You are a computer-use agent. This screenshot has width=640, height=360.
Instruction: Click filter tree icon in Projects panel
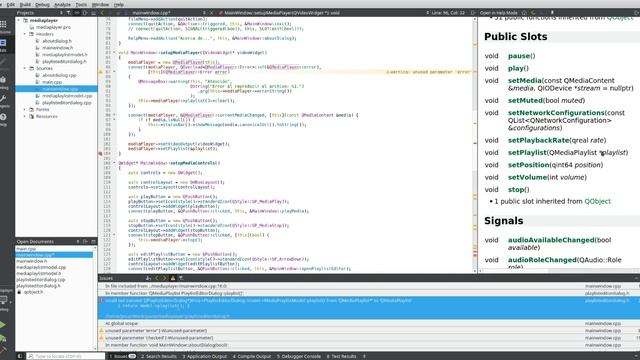(69, 13)
